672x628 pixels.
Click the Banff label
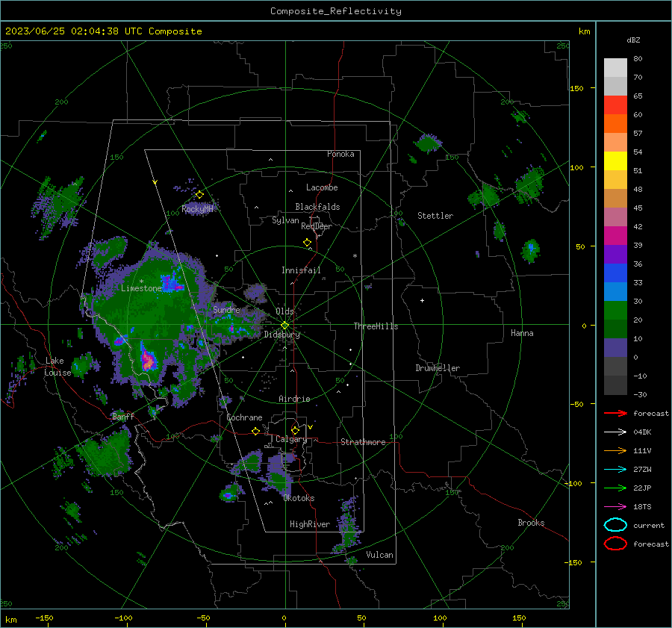[x=123, y=416]
